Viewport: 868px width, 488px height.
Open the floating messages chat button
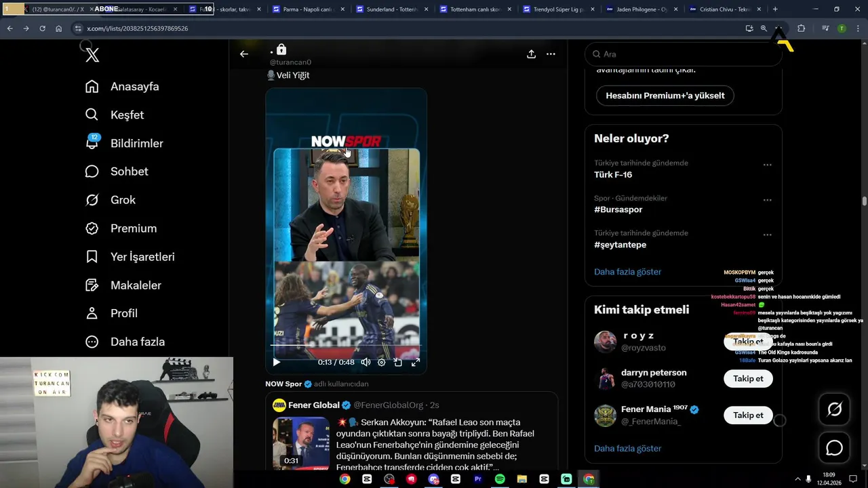[x=834, y=448]
